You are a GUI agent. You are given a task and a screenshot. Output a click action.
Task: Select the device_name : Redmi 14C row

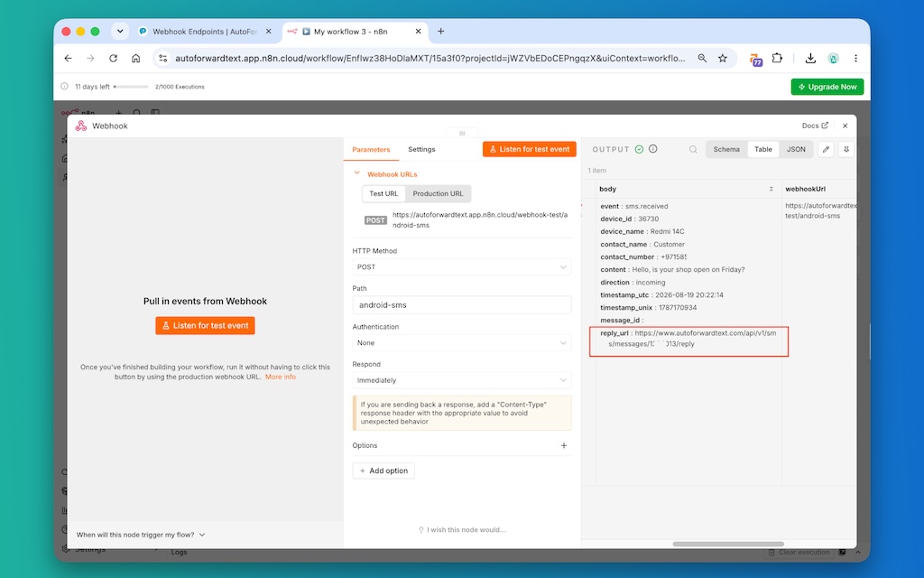click(642, 231)
